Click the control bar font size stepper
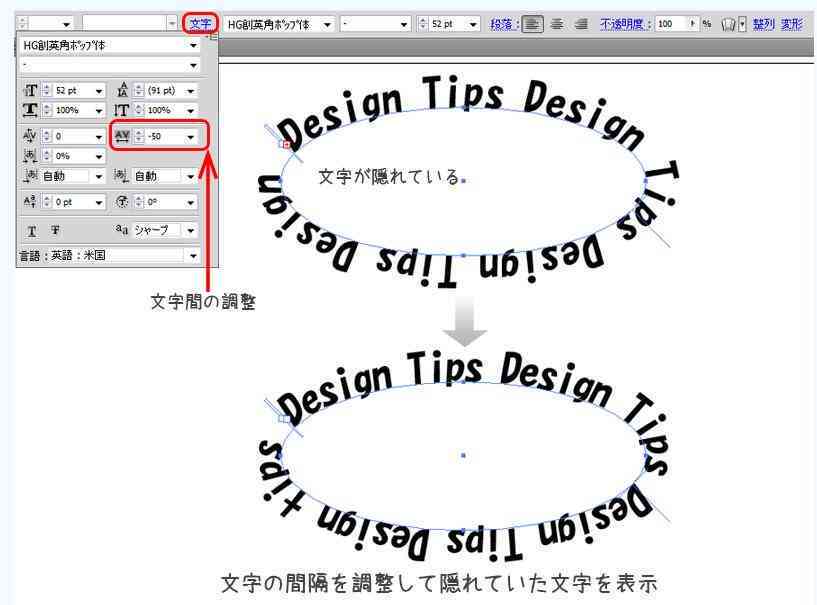Viewport: 817px width, 605px height. [x=423, y=24]
